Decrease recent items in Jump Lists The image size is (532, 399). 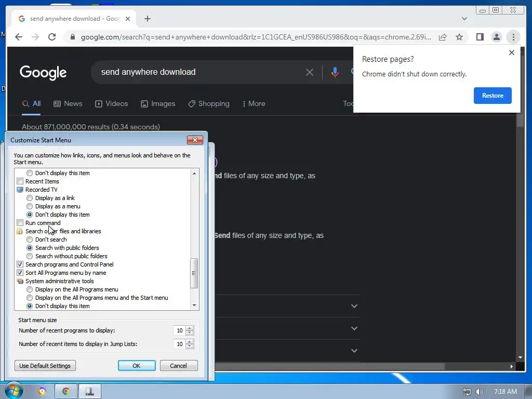coord(190,347)
